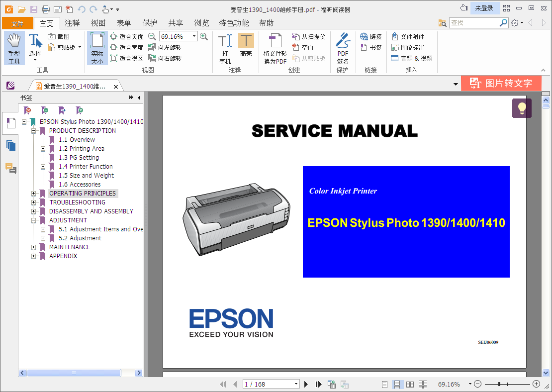Select single page view mode
Screen dimensions: 552x392
point(384,384)
